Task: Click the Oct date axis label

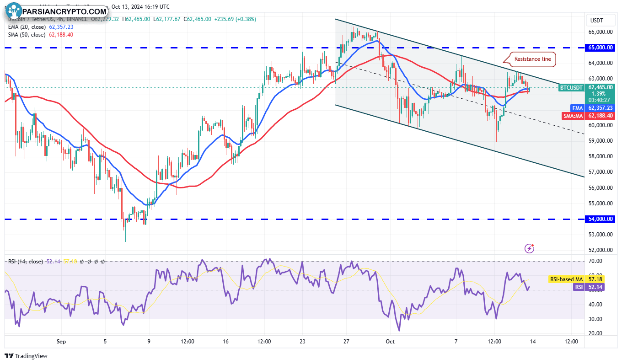Action: tap(390, 342)
